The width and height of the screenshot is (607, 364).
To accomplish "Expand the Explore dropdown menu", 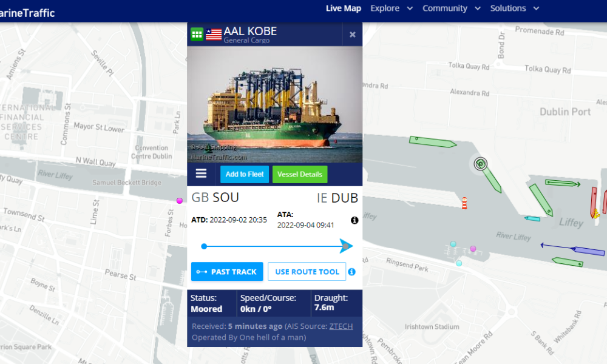I will click(x=392, y=8).
